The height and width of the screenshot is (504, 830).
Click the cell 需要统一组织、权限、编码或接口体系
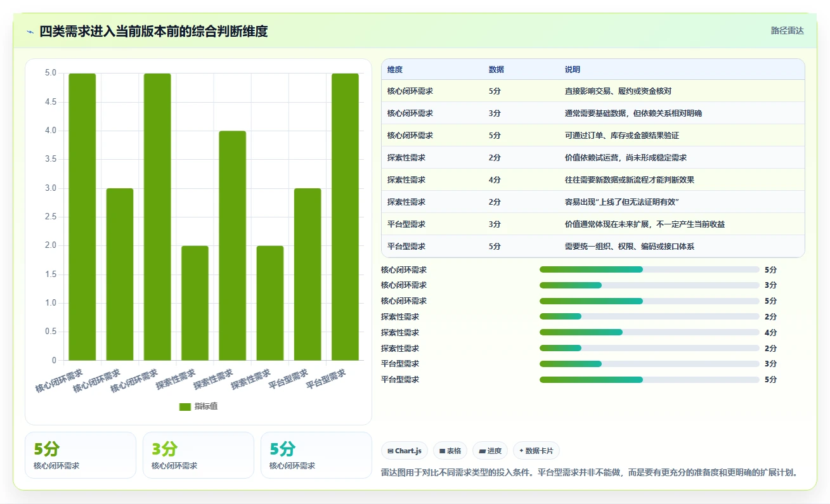(x=630, y=247)
